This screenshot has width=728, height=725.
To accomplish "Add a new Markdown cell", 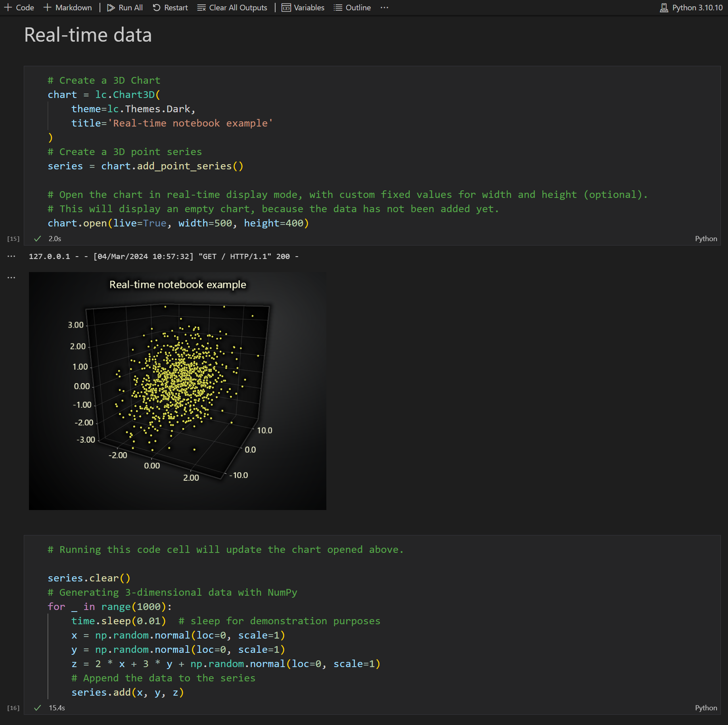I will pos(68,8).
